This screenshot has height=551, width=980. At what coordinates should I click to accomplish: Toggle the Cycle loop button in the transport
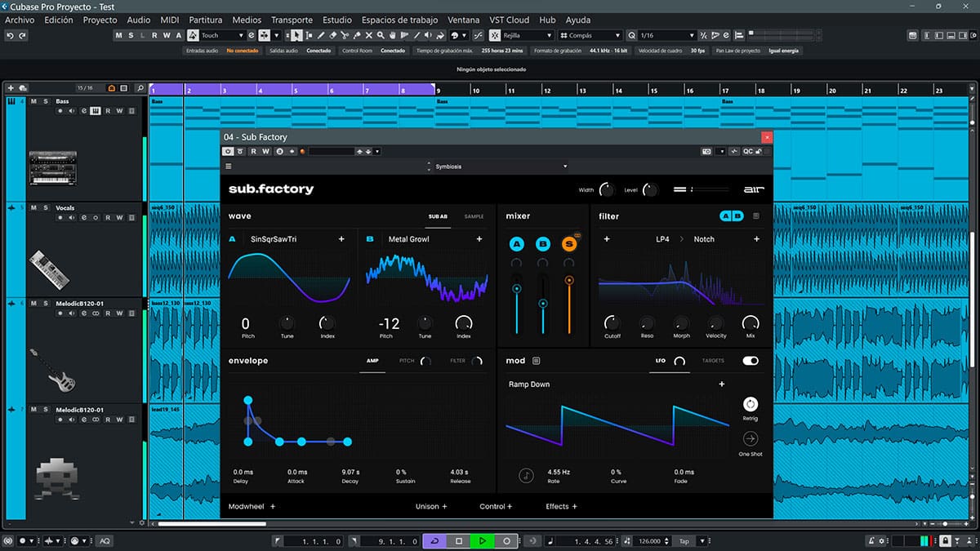[x=435, y=541]
